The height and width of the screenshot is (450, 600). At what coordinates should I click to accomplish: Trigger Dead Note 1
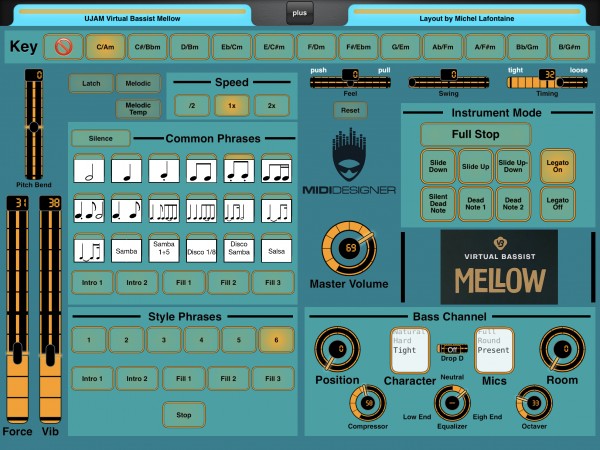[x=476, y=204]
